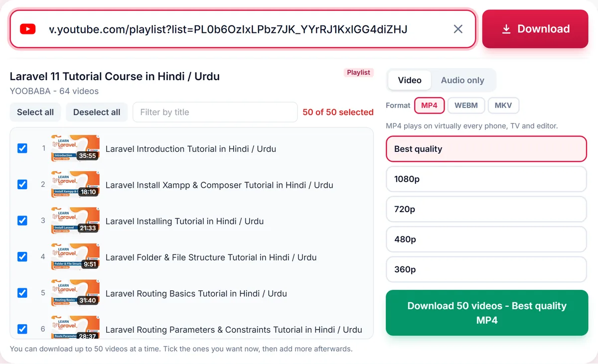Screen dimensions: 598x364
Task: Click title 'Laravel Install Xampp & Composer Tutorial'
Action: tap(219, 185)
